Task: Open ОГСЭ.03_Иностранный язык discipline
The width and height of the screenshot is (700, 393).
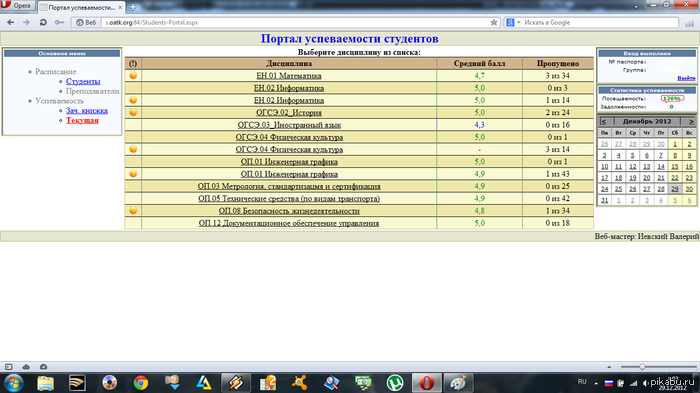Action: click(x=289, y=125)
